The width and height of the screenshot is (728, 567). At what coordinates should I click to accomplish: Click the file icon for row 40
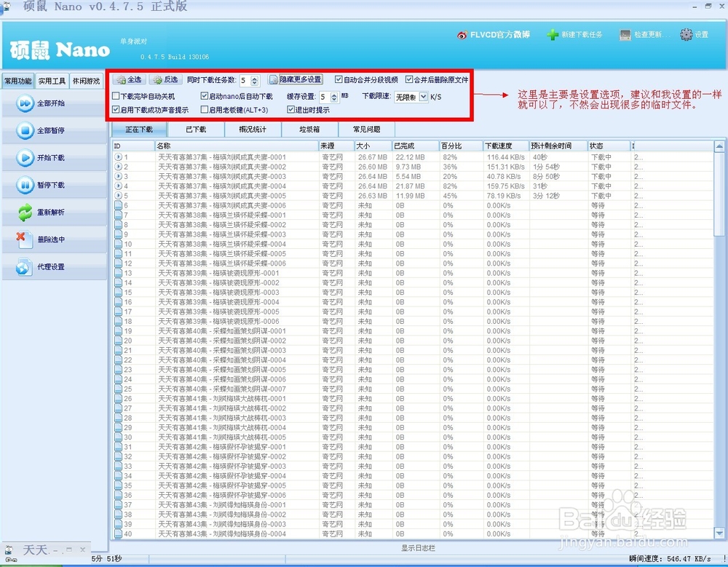tap(119, 534)
